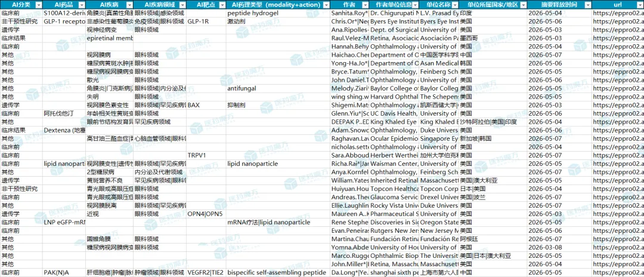This screenshot has height=277, width=644.
Task: Open the url link in the Glenn.Yiu row
Action: click(x=618, y=113)
